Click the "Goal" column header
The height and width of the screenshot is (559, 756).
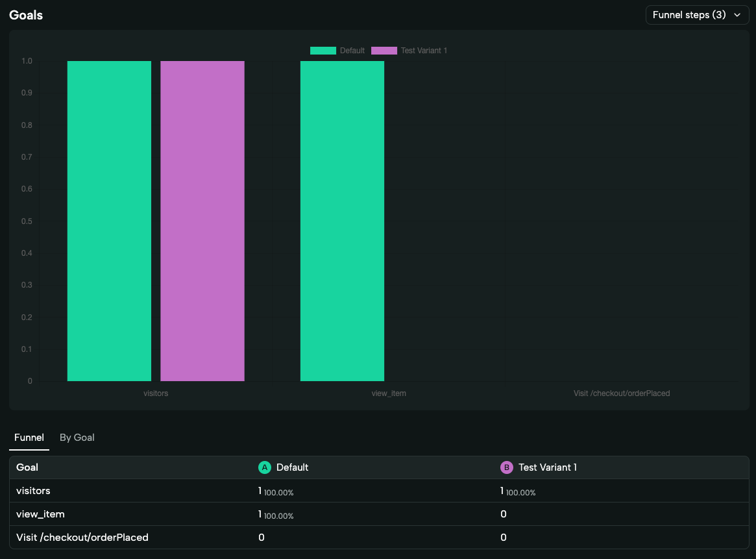[x=27, y=467]
